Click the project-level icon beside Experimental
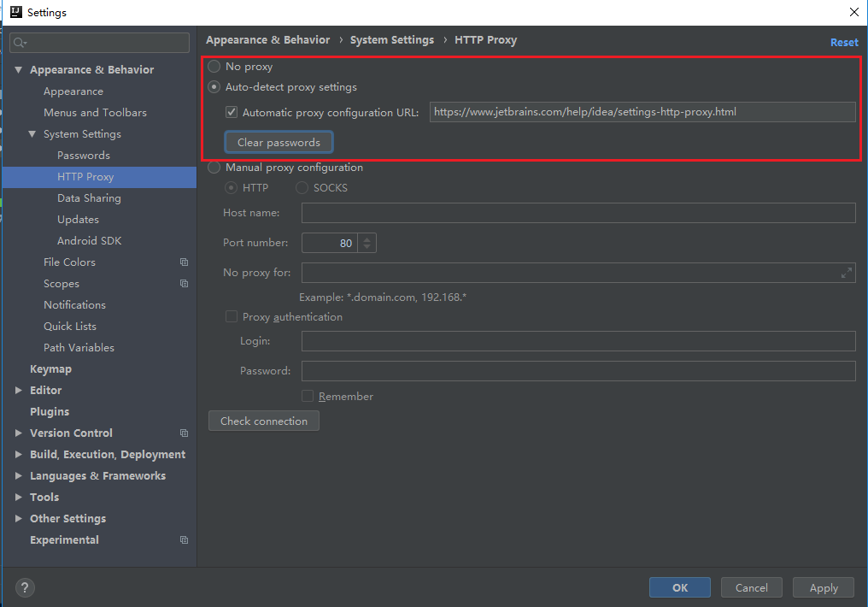 click(x=184, y=540)
